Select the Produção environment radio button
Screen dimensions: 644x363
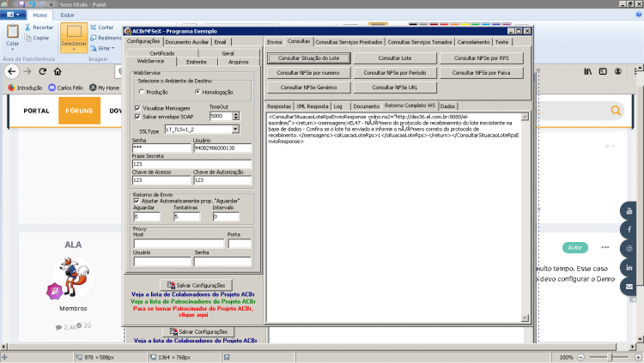pyautogui.click(x=142, y=92)
